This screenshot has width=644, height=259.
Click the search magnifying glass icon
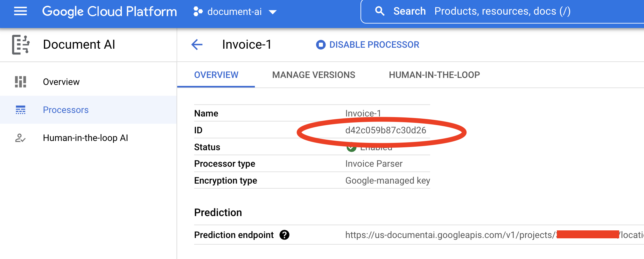coord(380,11)
